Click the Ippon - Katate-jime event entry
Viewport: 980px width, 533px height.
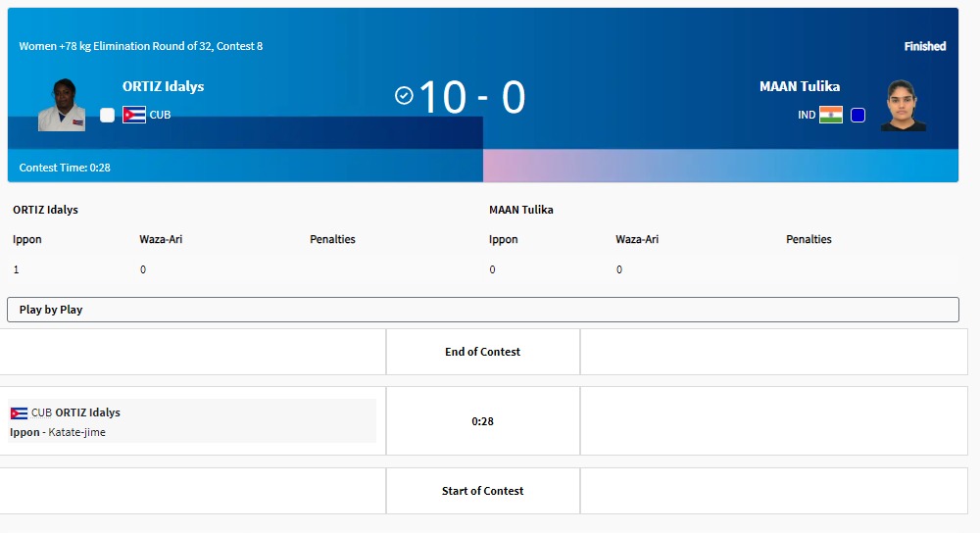[x=58, y=432]
